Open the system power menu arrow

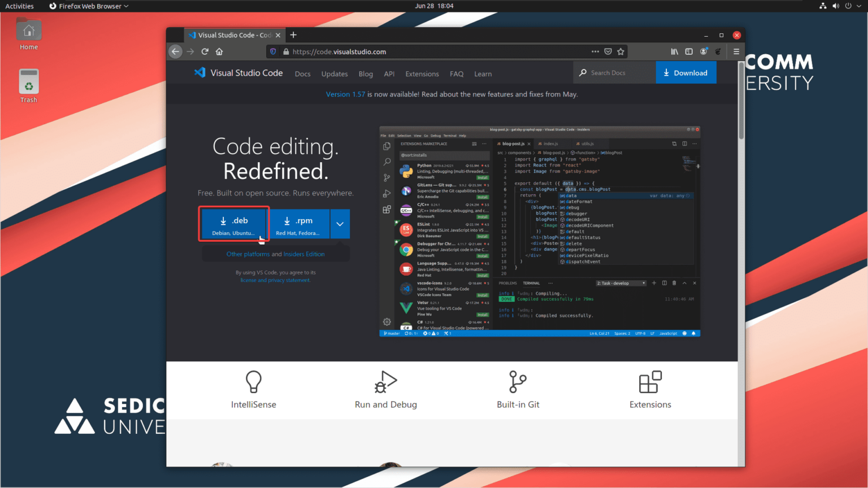(859, 6)
